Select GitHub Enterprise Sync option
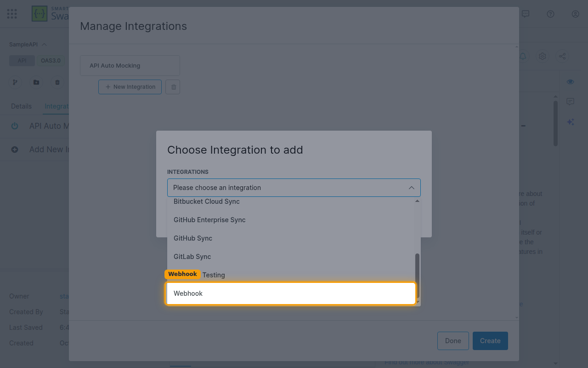The width and height of the screenshot is (588, 368). click(x=291, y=220)
